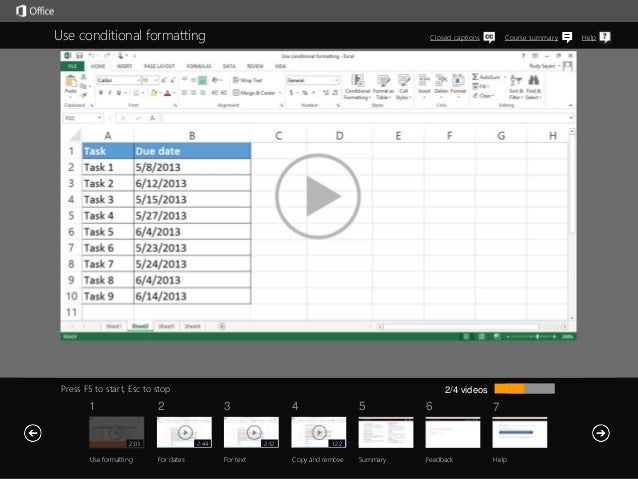Jump to the Summary slide thumbnail
The height and width of the screenshot is (479, 638).
coord(385,432)
